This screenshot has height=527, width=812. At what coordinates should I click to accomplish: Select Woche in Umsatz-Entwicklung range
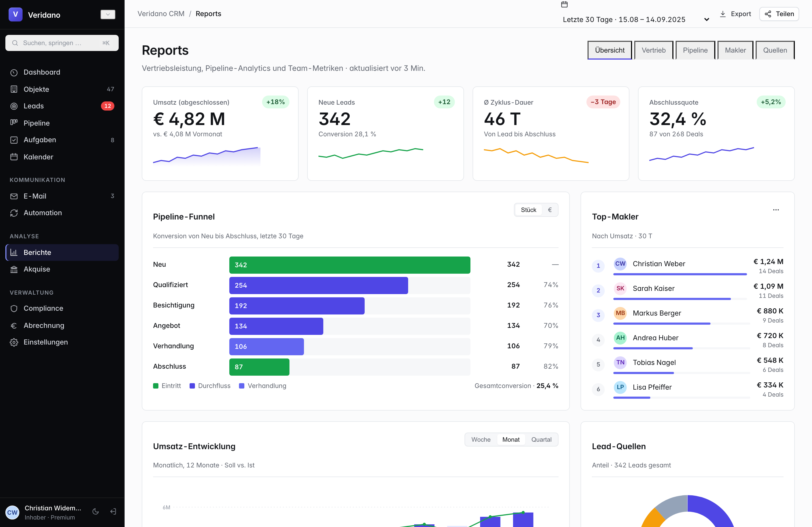481,440
